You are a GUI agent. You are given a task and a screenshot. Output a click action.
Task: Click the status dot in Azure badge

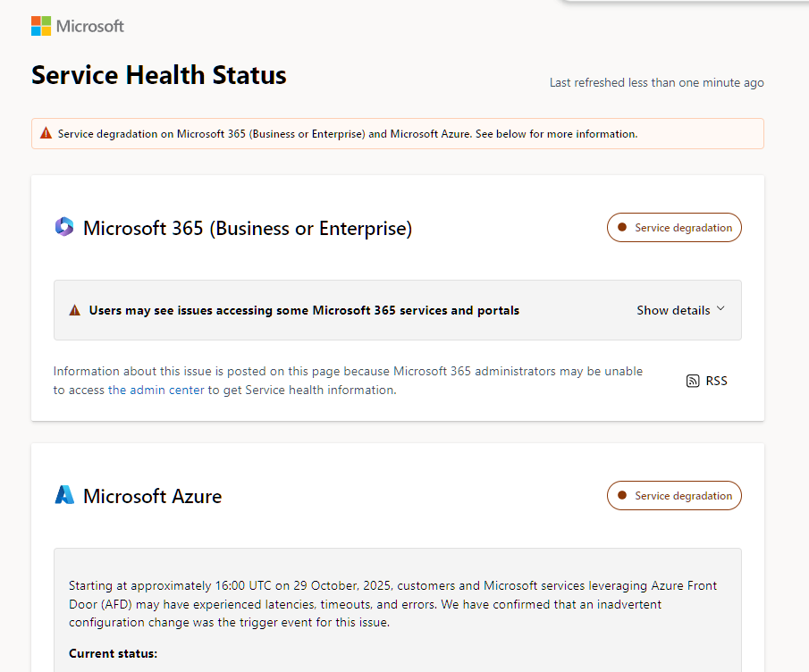click(x=622, y=496)
